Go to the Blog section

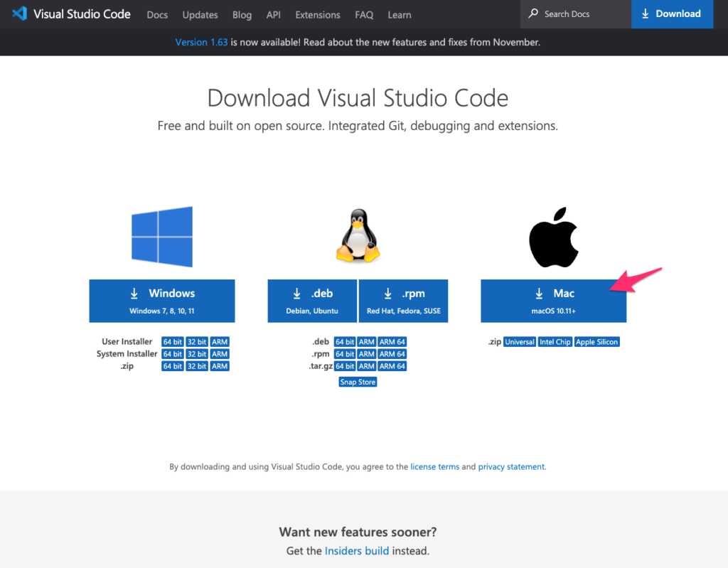tap(242, 15)
